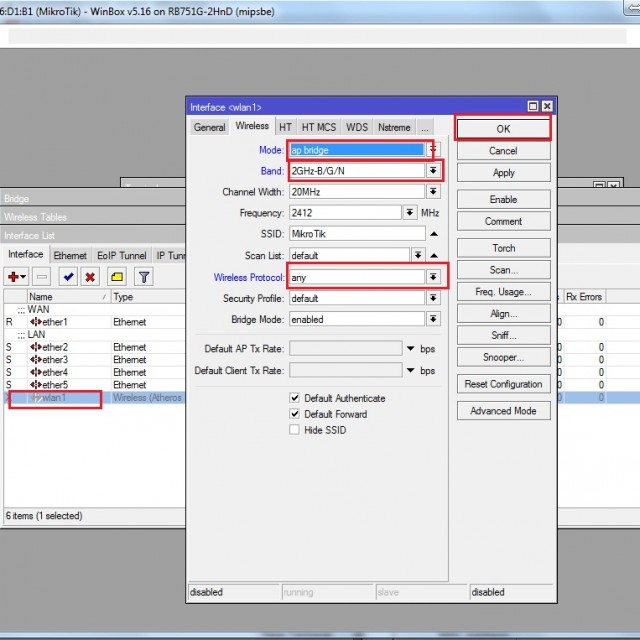Switch to the WDS tab
This screenshot has width=640, height=640.
pyautogui.click(x=357, y=127)
